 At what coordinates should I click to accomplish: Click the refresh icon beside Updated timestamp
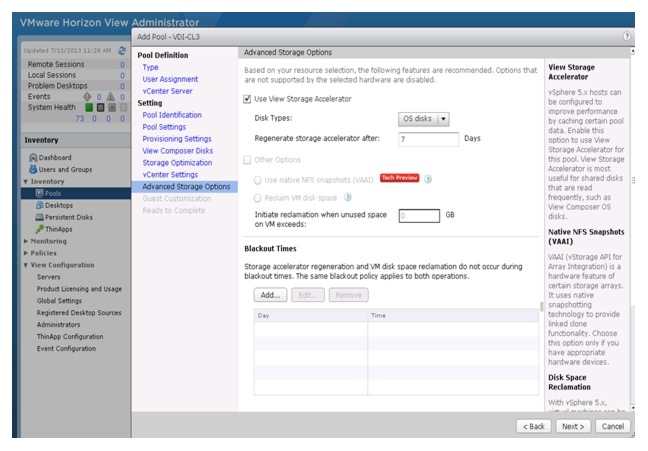122,50
